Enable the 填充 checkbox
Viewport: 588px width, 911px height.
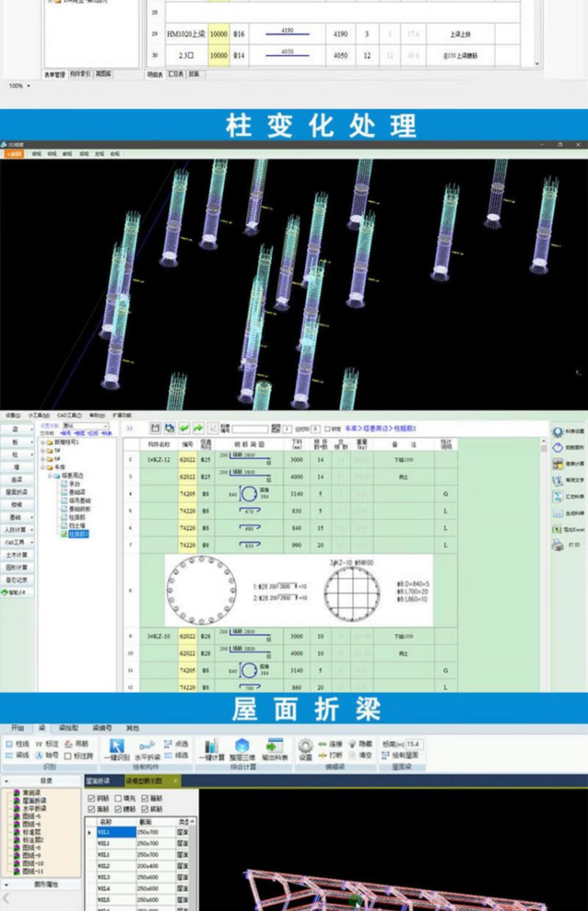[x=118, y=798]
